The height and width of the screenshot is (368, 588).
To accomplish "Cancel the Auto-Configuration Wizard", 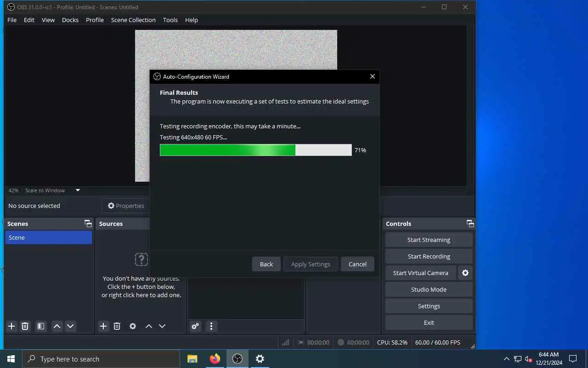I will coord(357,264).
